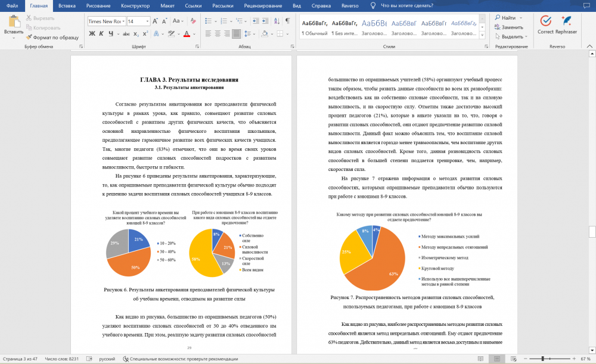The width and height of the screenshot is (596, 364).
Task: Center-align the text
Action: click(x=218, y=34)
